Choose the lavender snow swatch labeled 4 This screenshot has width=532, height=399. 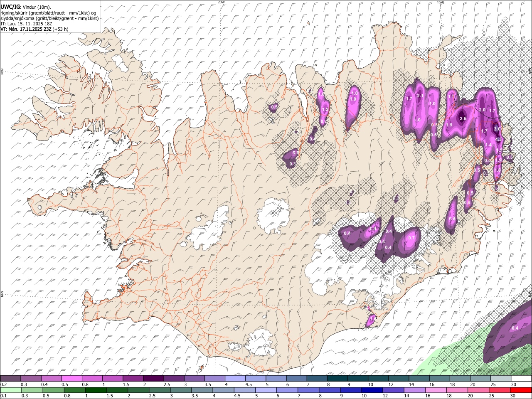tap(235, 378)
